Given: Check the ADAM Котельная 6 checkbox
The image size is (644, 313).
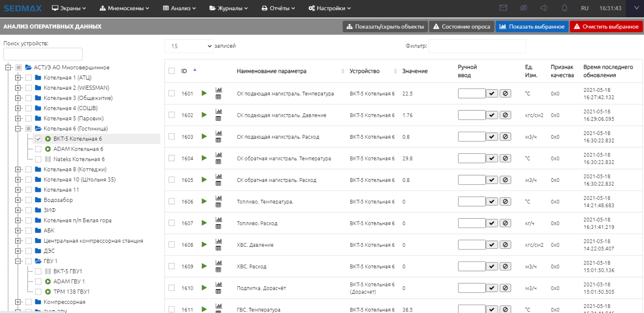Looking at the screenshot, I should [x=38, y=149].
